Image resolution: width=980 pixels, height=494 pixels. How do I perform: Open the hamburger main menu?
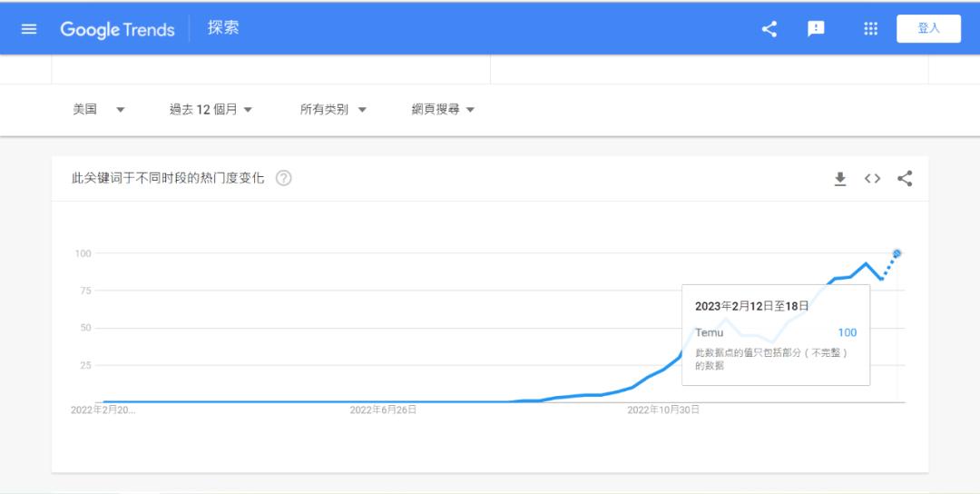29,29
